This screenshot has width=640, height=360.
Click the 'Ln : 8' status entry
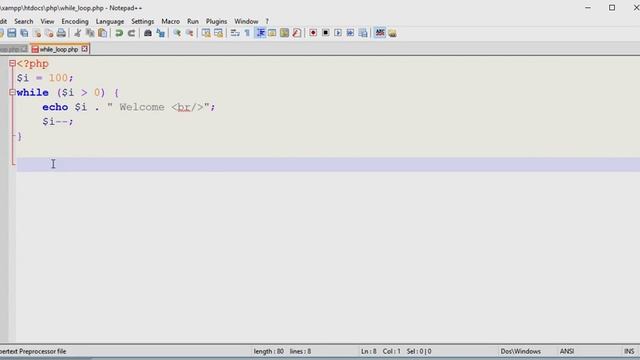[369, 351]
